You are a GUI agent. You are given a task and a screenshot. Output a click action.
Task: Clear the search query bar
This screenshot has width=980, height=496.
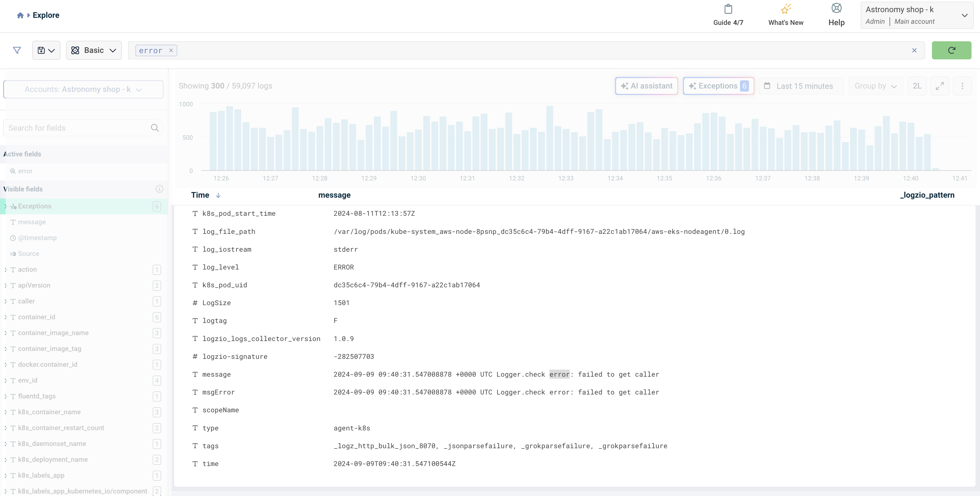[914, 50]
